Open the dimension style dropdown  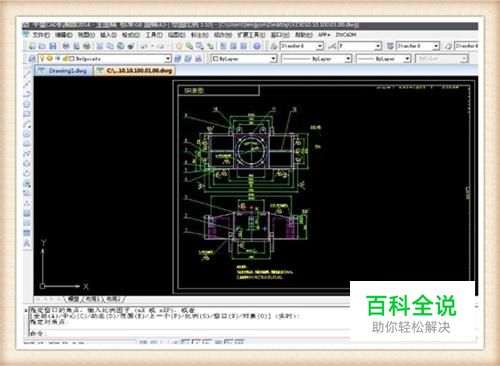[x=378, y=46]
